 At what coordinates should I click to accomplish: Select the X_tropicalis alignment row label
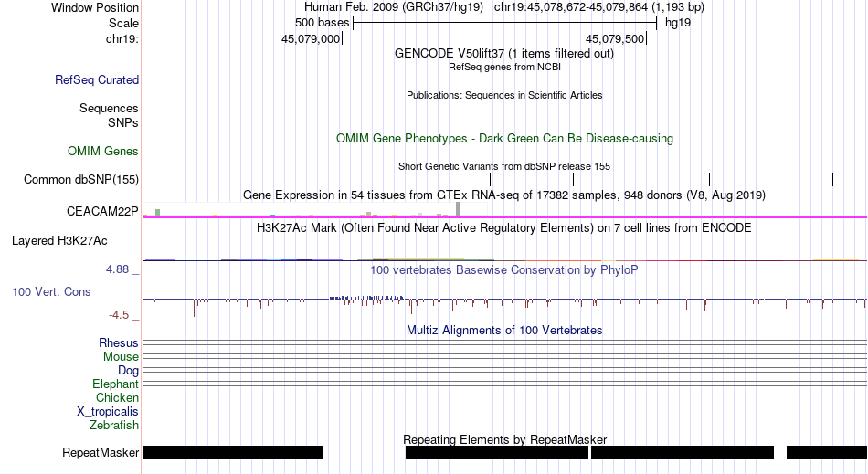point(108,412)
